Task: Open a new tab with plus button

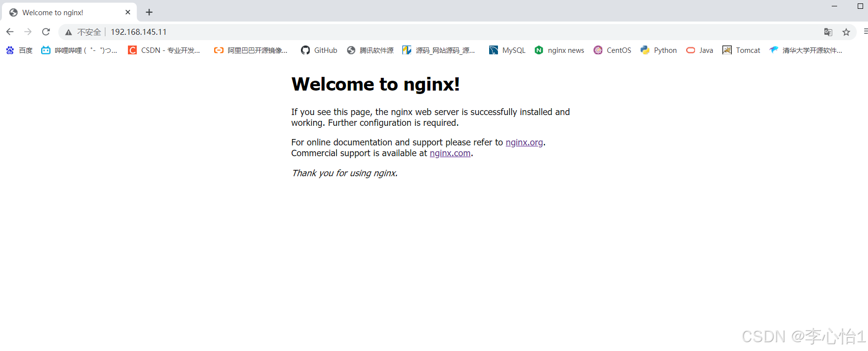Action: [x=149, y=12]
